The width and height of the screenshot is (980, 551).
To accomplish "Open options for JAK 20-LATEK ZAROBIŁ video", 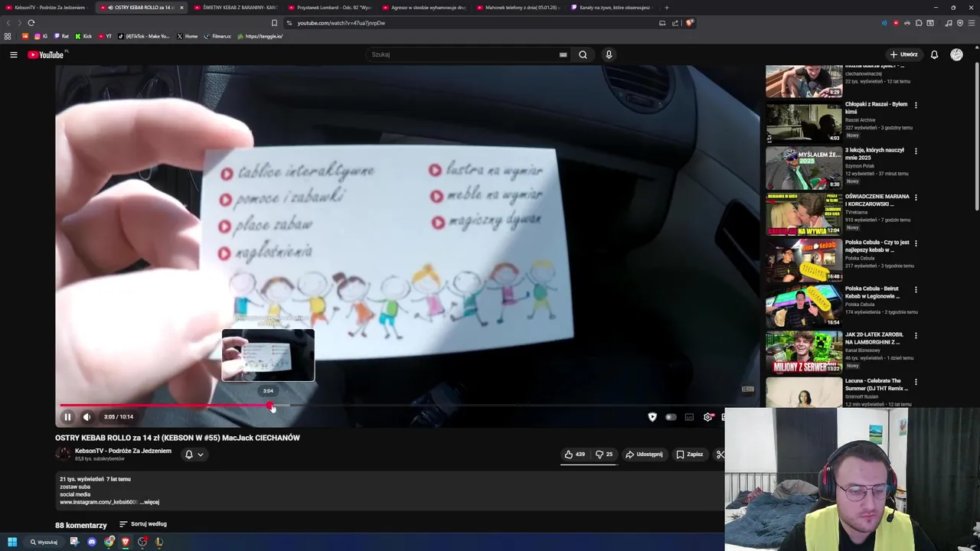I will 916,335.
